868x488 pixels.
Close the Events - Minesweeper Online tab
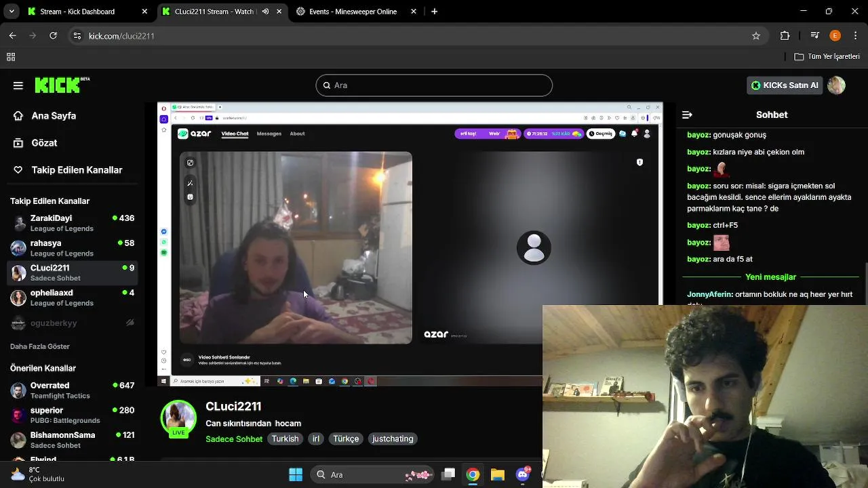(413, 12)
